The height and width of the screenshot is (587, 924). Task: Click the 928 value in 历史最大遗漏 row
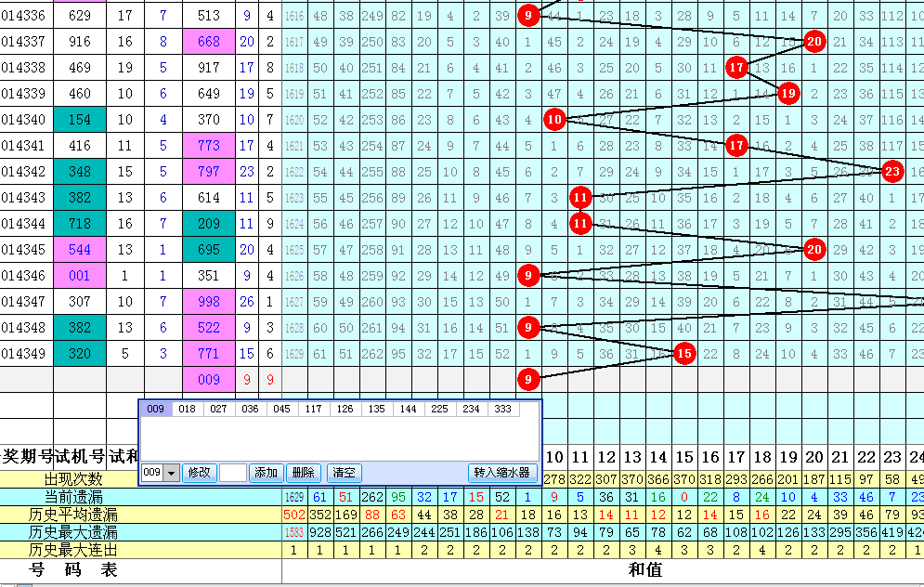click(x=320, y=532)
